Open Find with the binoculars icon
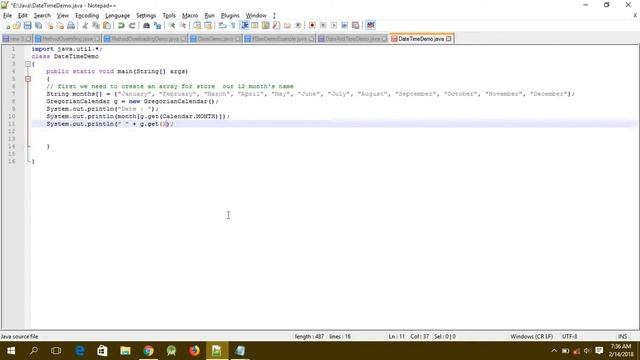 pos(146,25)
